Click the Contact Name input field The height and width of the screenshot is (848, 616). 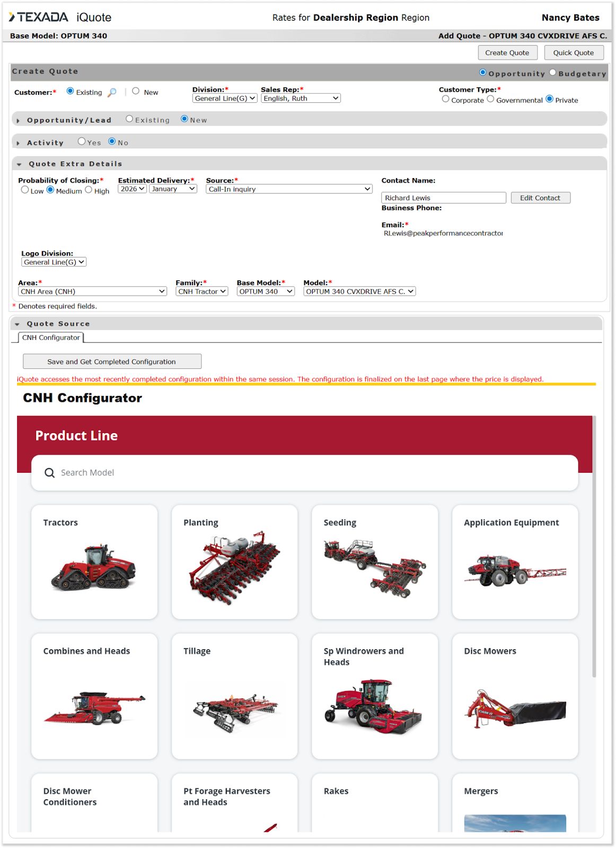(x=444, y=198)
